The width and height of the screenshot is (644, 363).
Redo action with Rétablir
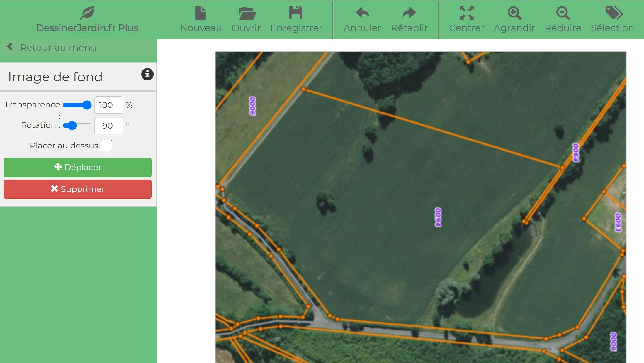tap(409, 19)
